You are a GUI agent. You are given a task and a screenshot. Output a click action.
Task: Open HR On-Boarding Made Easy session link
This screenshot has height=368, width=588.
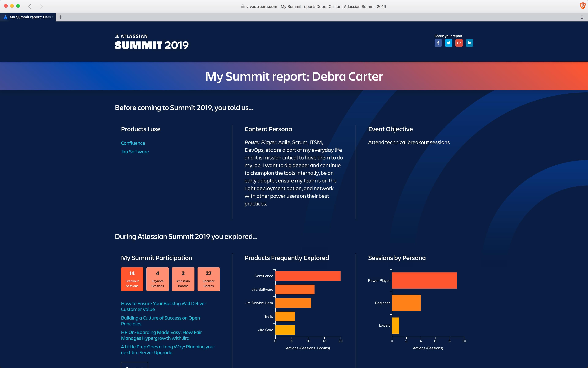point(161,335)
